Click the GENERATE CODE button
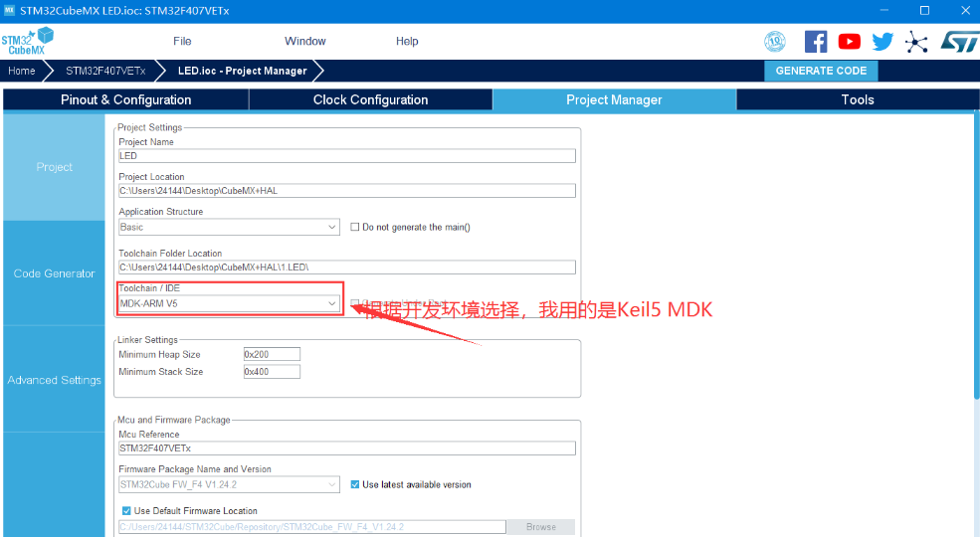This screenshot has height=537, width=980. point(821,71)
